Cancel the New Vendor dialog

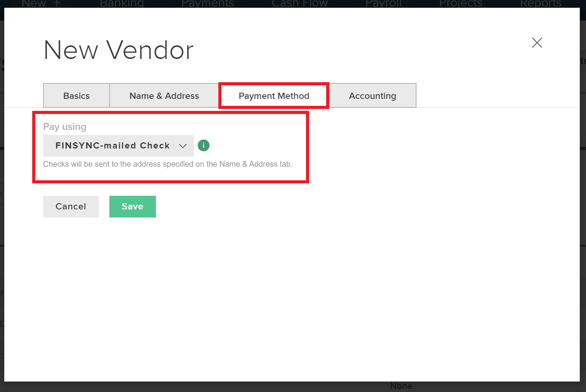[x=71, y=207]
